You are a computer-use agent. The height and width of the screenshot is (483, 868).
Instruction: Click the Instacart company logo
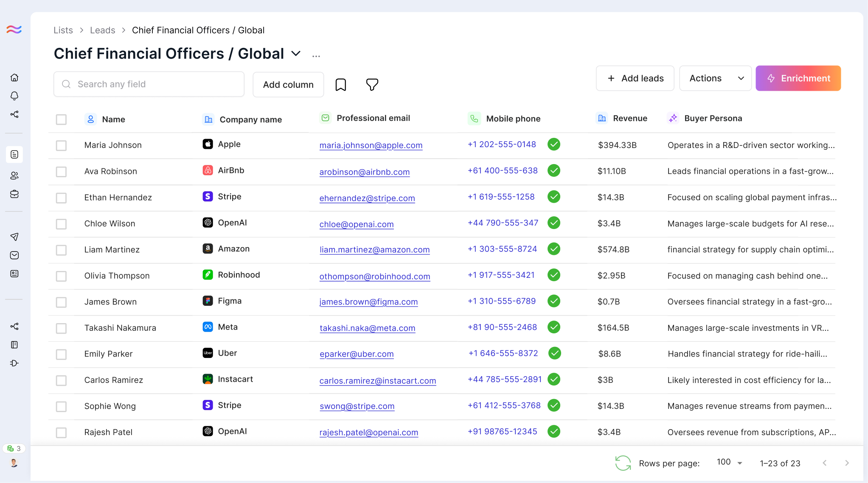pyautogui.click(x=208, y=379)
